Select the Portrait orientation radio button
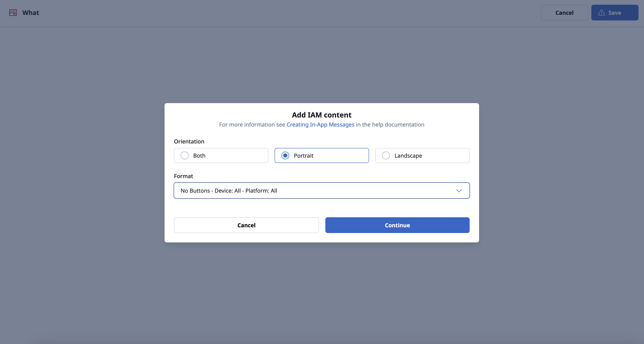644x344 pixels. pyautogui.click(x=285, y=155)
